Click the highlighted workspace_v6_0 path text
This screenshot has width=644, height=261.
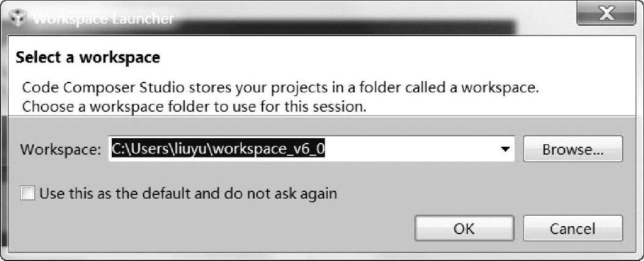pos(267,149)
